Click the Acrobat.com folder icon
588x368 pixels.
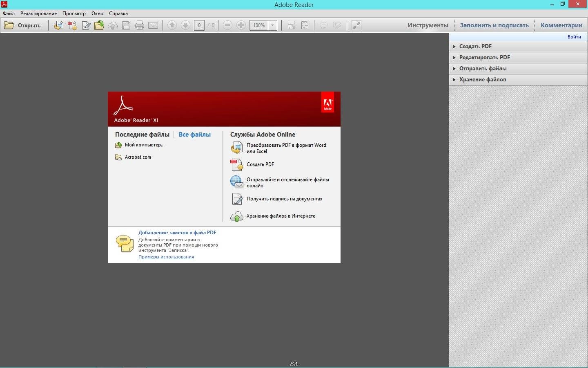pos(118,157)
